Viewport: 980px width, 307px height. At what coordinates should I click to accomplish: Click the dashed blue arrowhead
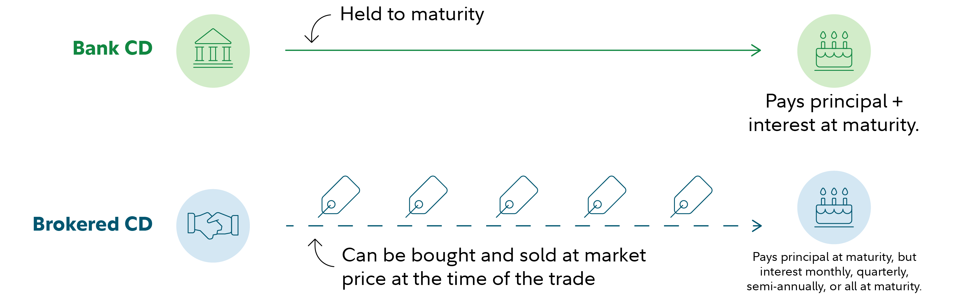(x=757, y=226)
